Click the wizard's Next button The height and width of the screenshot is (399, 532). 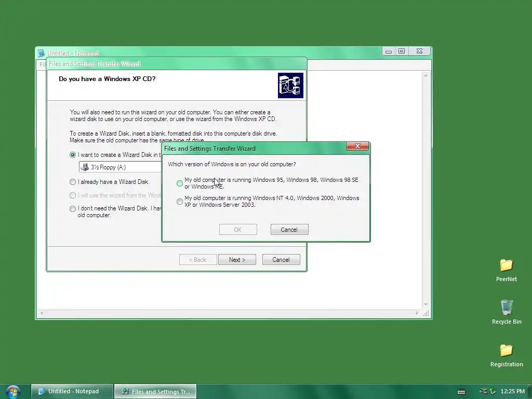[237, 260]
